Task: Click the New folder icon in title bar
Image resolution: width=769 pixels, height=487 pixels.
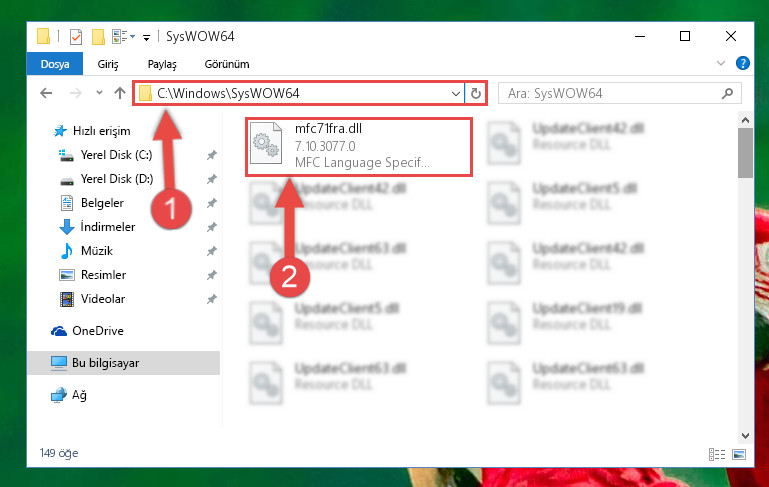Action: (x=99, y=37)
